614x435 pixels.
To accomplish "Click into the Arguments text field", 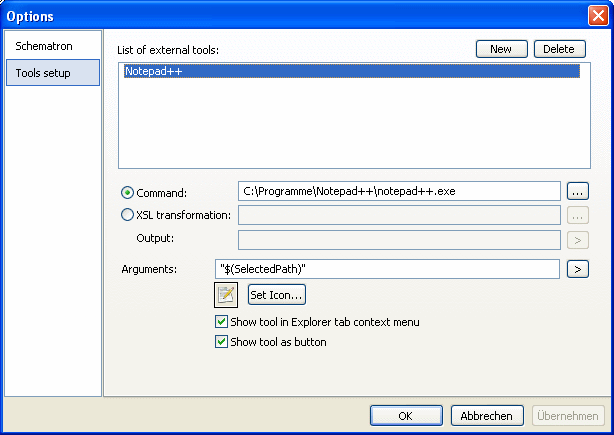I will (387, 269).
